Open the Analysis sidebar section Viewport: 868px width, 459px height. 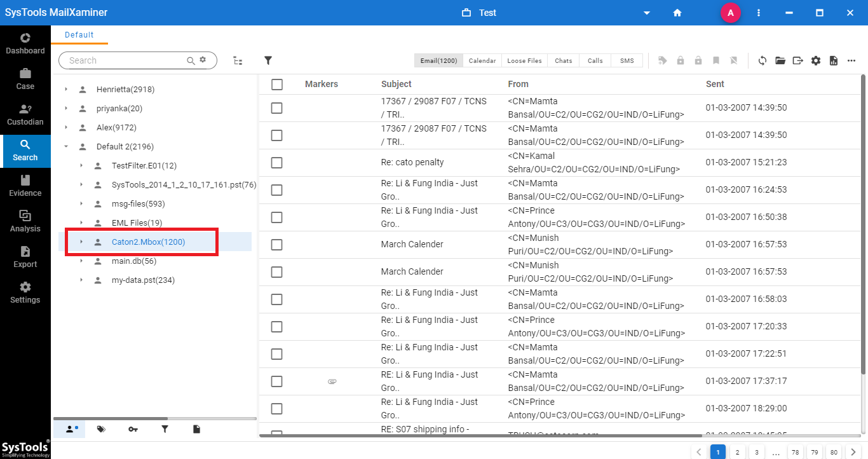pyautogui.click(x=25, y=221)
